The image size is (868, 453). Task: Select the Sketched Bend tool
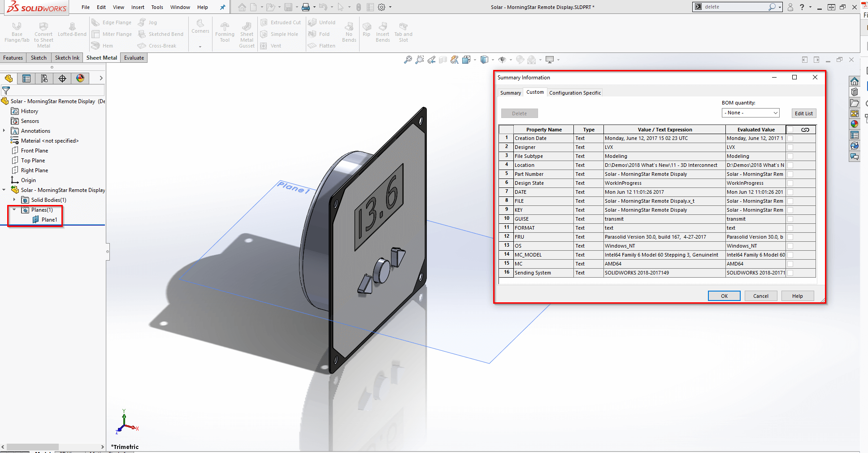[161, 34]
